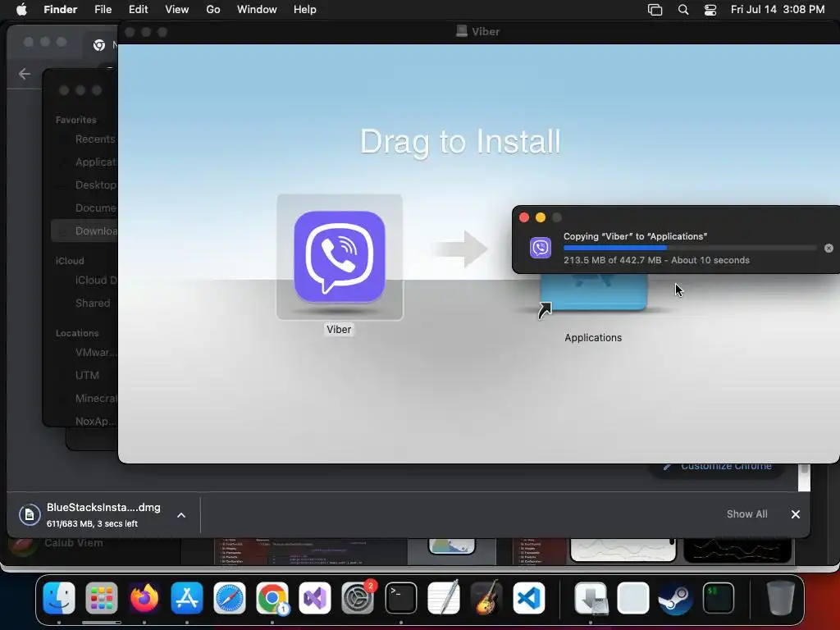
Task: Click the date and time clock
Action: click(x=778, y=10)
